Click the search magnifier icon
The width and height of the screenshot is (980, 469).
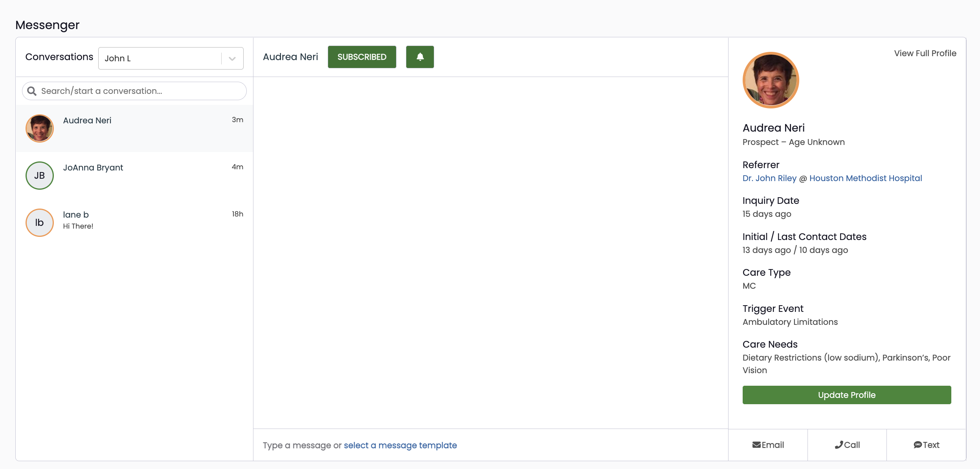point(32,91)
